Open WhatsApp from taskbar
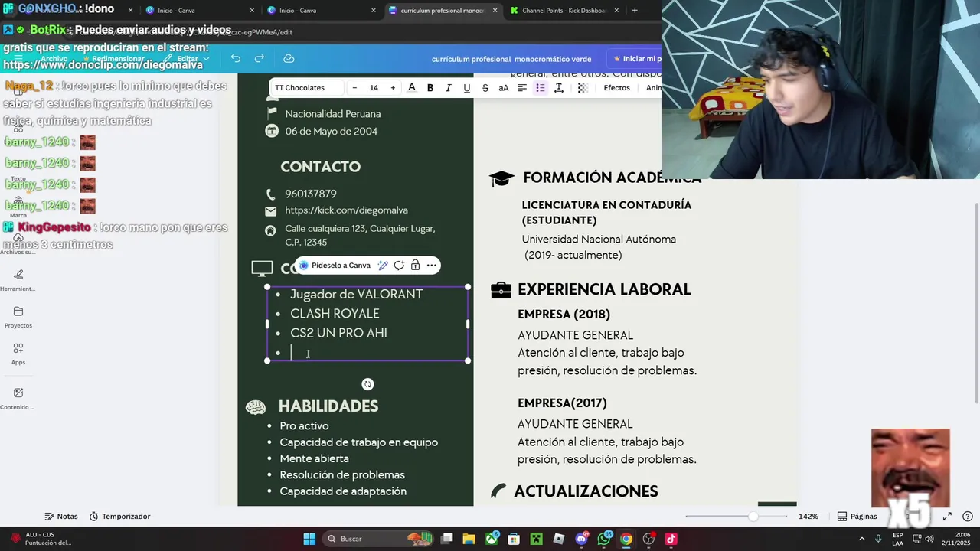Viewport: 980px width, 551px height. [x=604, y=539]
